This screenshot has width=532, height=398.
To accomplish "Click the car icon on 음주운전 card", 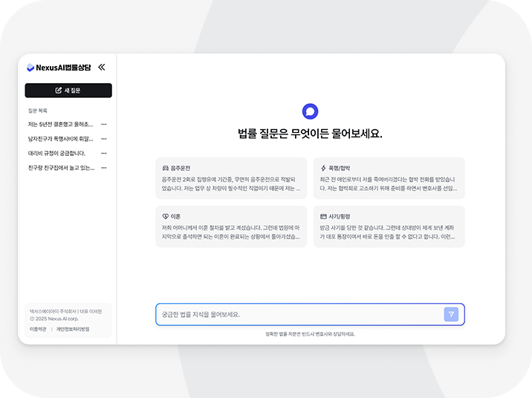I will coord(165,168).
